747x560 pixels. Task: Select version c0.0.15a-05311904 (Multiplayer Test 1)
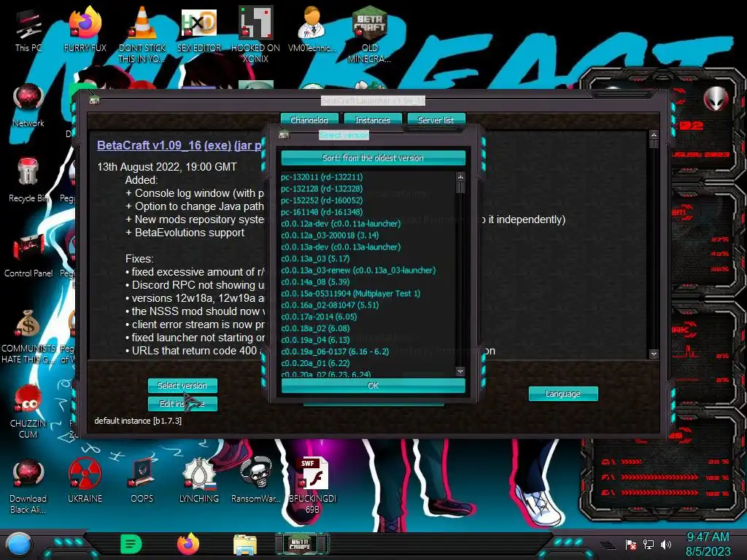pyautogui.click(x=351, y=293)
